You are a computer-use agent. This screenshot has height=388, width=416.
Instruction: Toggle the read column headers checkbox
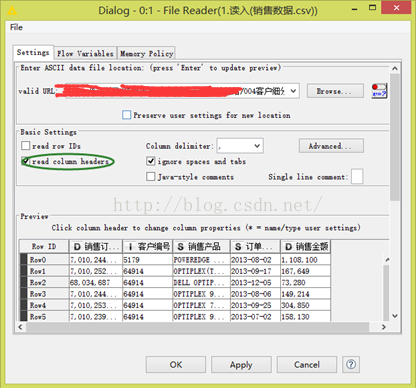click(26, 161)
